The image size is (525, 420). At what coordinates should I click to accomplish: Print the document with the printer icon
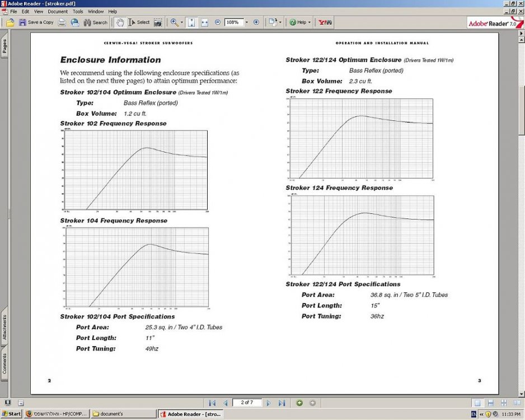coord(62,22)
